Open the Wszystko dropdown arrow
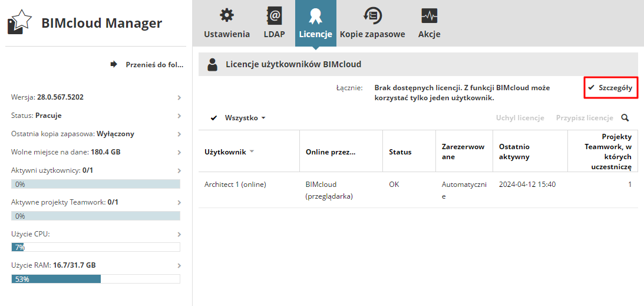Viewport: 644px width, 306px height. (x=263, y=118)
